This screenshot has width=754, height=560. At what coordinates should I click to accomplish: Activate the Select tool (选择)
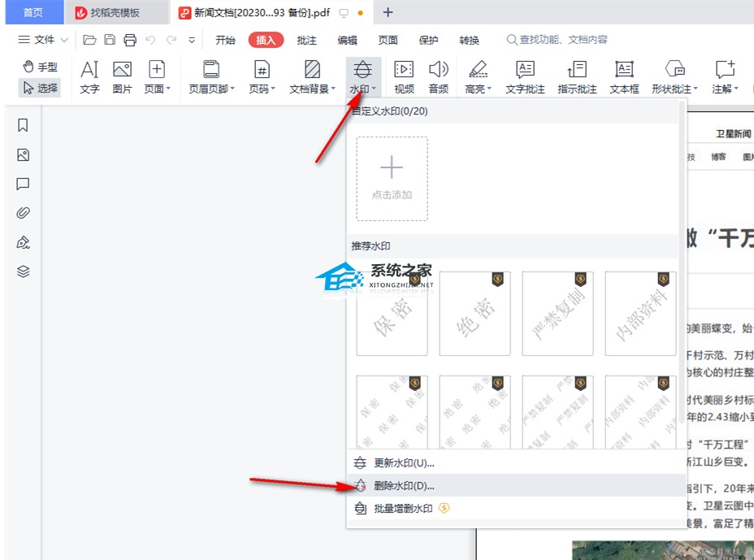[x=40, y=88]
